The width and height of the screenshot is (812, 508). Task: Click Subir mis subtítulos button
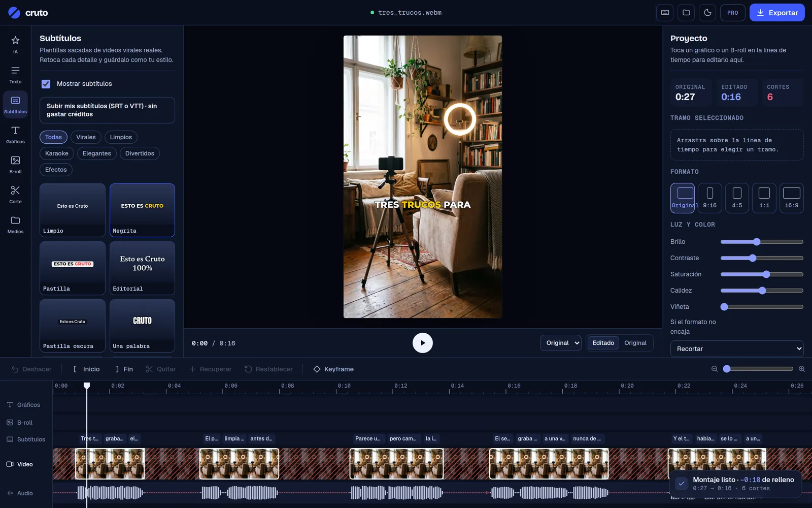[x=107, y=110]
